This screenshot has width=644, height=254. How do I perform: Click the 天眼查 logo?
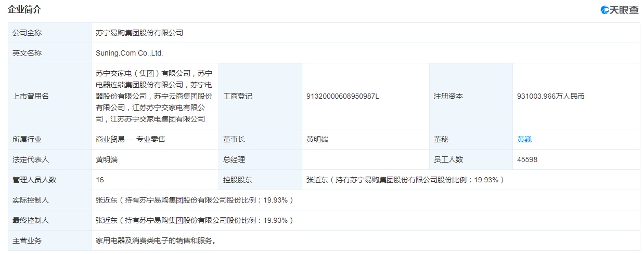619,10
